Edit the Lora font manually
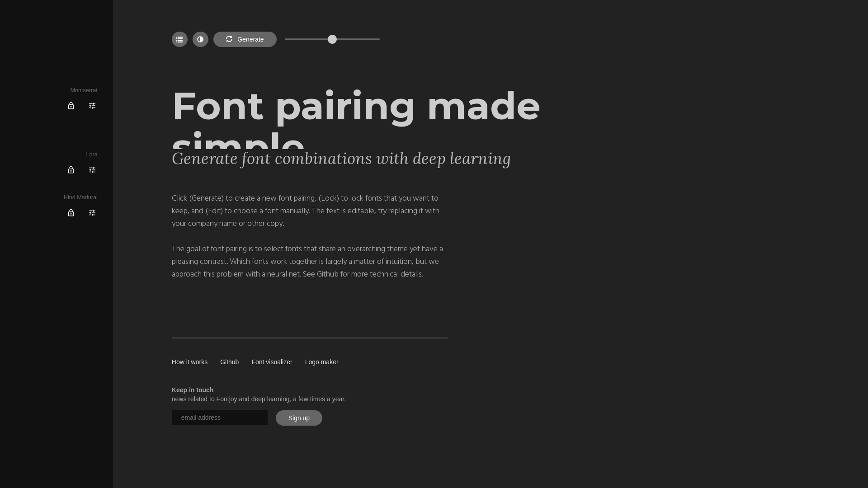Image resolution: width=868 pixels, height=488 pixels. [x=92, y=170]
